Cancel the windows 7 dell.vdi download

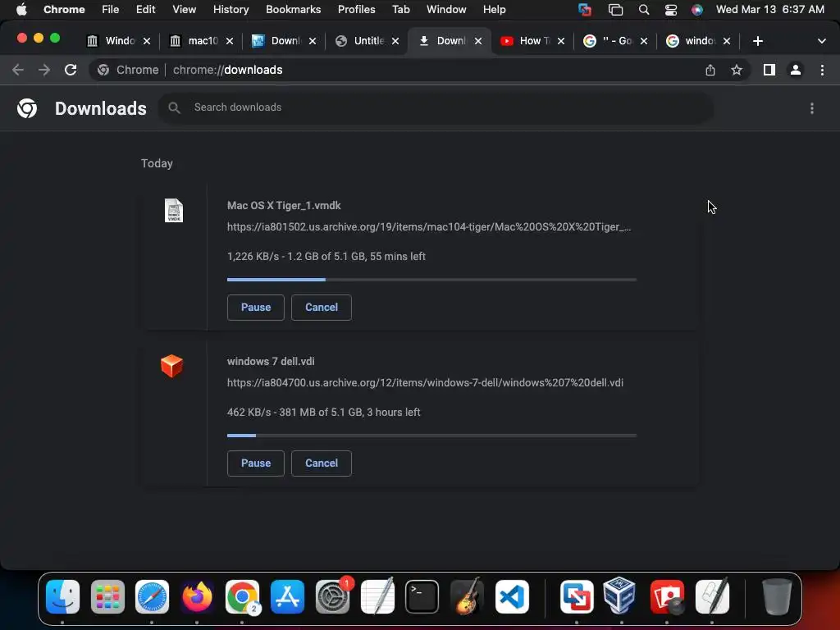322,463
